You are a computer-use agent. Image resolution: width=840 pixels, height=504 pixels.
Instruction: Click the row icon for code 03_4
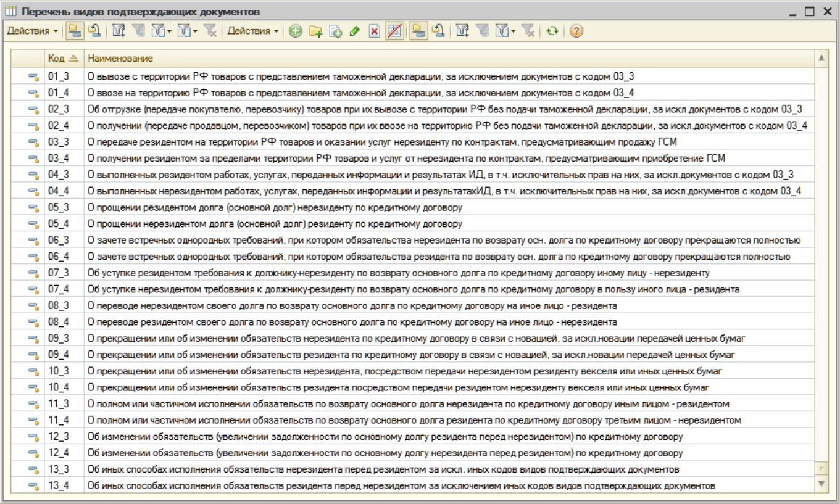(x=34, y=159)
